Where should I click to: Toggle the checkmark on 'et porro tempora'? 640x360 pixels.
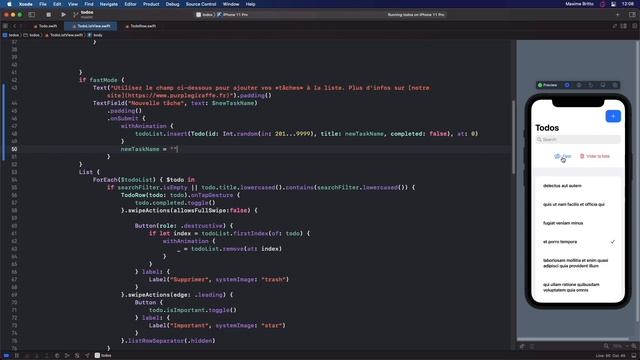(613, 242)
